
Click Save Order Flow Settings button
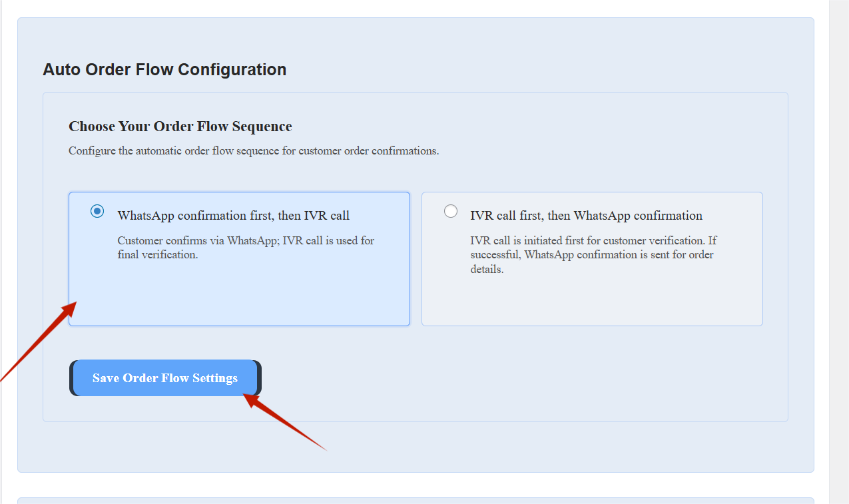click(165, 378)
